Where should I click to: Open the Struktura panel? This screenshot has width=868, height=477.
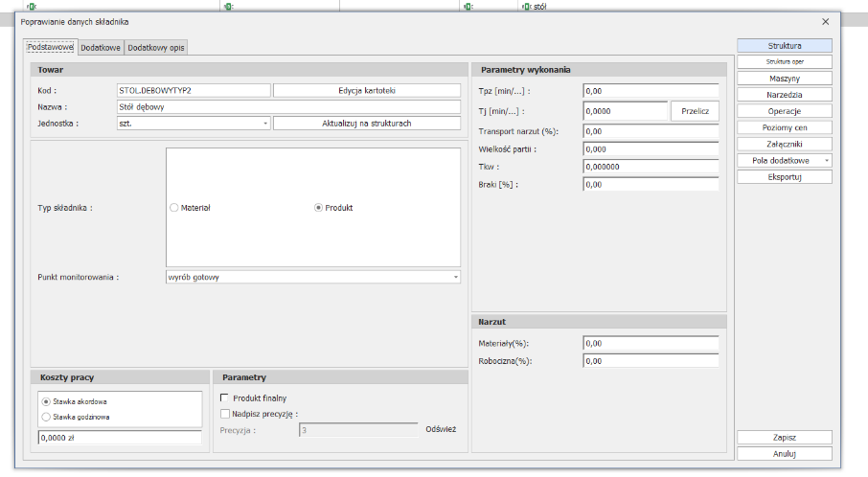point(784,45)
